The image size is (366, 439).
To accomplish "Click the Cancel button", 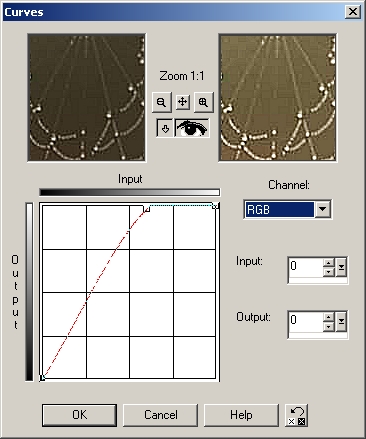I will click(x=160, y=415).
